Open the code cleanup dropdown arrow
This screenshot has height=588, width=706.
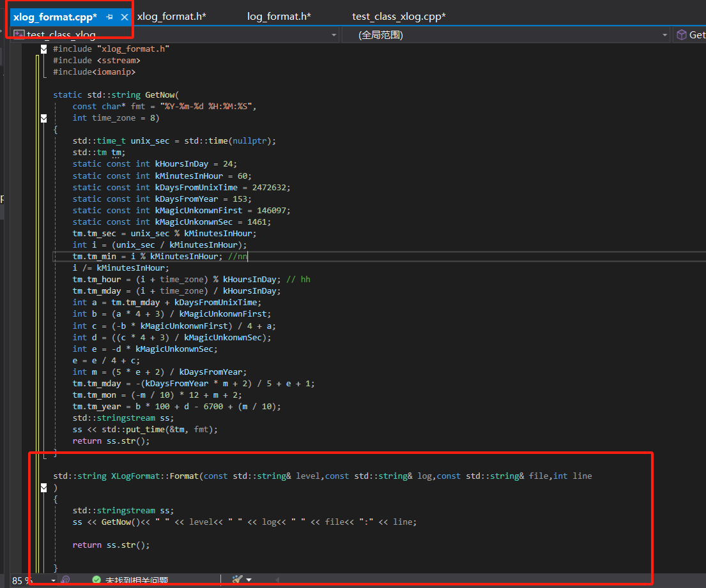(x=249, y=580)
